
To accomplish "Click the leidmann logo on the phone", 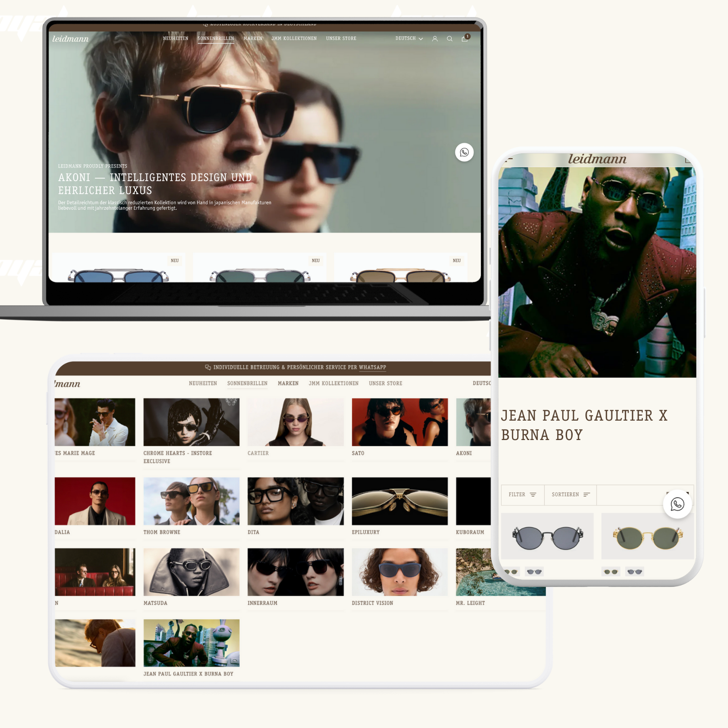I will [x=597, y=159].
